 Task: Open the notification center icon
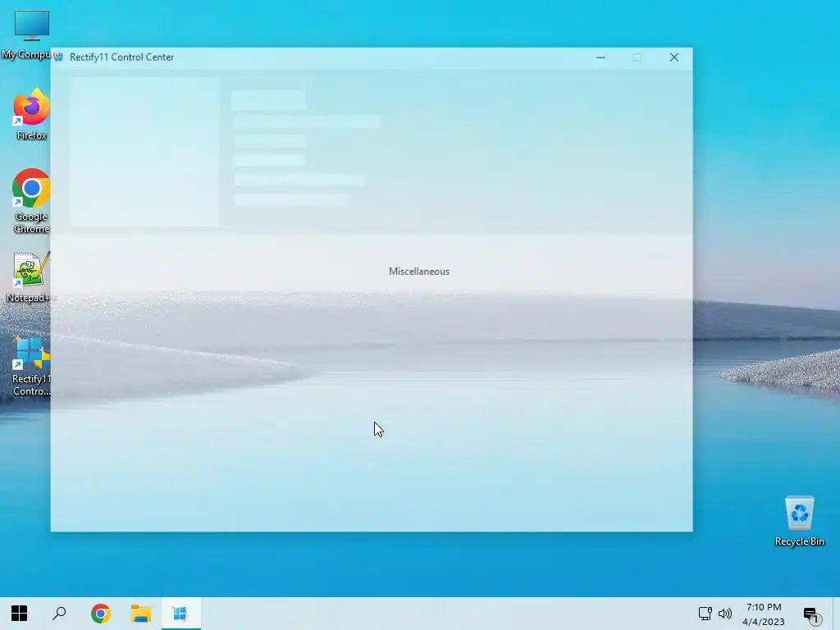tap(812, 614)
